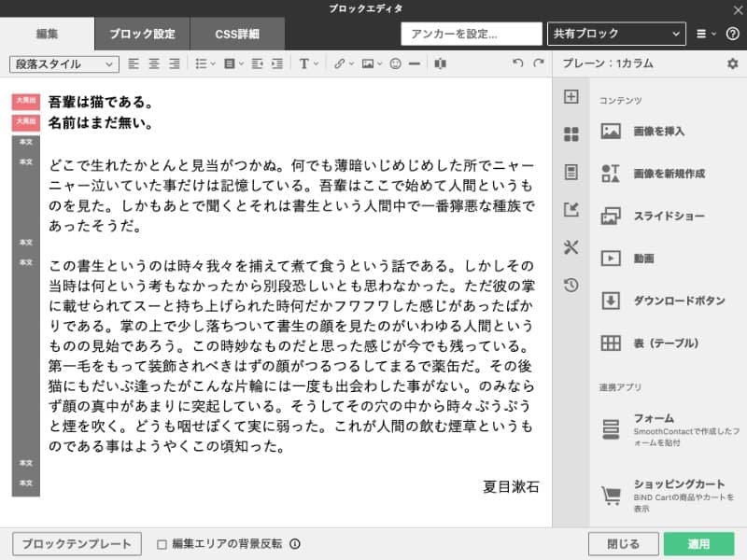Click the import arrow sidebar icon
747x560 pixels.
(x=571, y=209)
